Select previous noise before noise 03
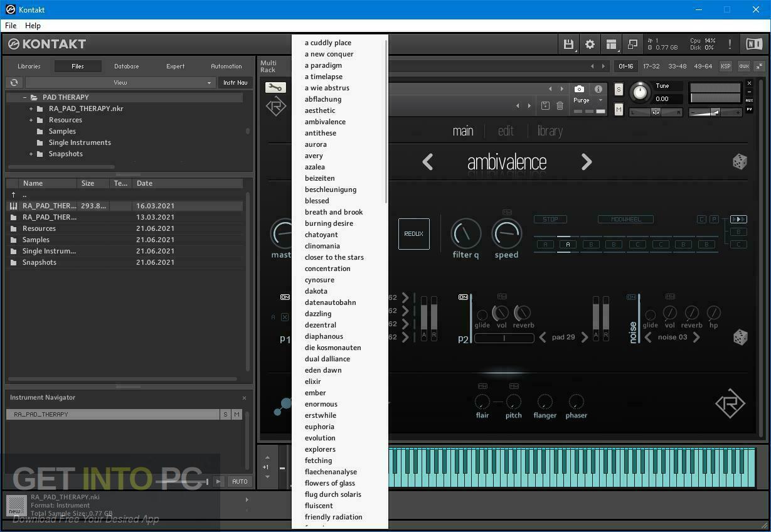This screenshot has width=771, height=532. click(648, 338)
